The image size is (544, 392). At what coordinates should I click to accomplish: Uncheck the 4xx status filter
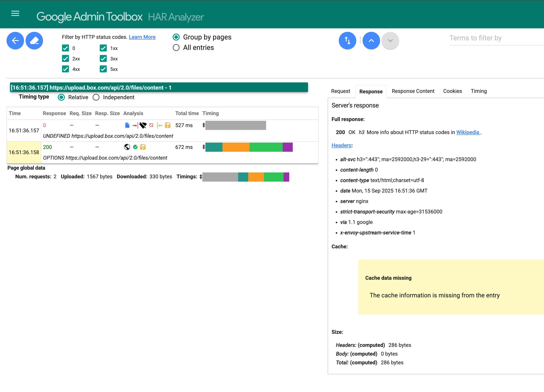click(65, 69)
